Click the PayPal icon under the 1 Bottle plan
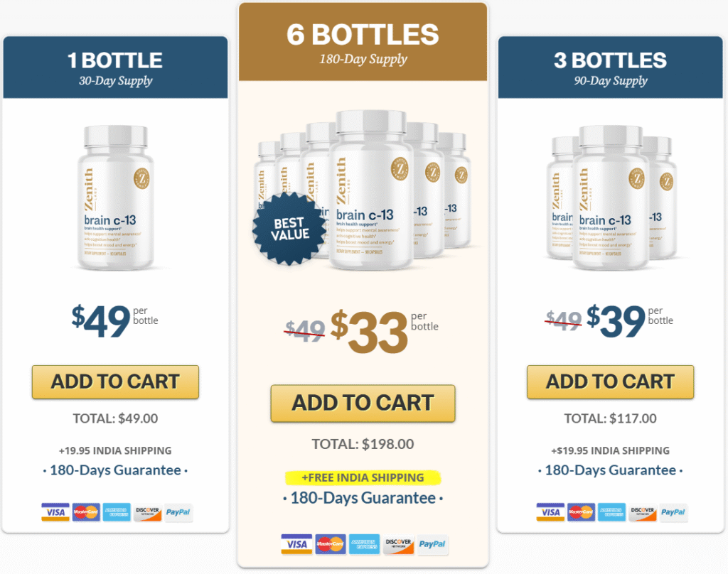728x574 pixels. (178, 512)
